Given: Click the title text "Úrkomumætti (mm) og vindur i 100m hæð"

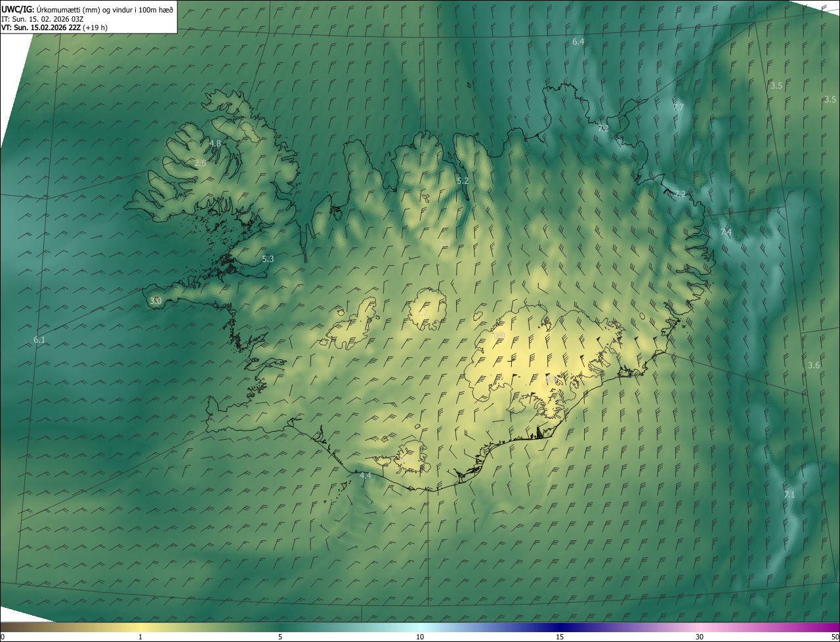Looking at the screenshot, I should tap(104, 10).
